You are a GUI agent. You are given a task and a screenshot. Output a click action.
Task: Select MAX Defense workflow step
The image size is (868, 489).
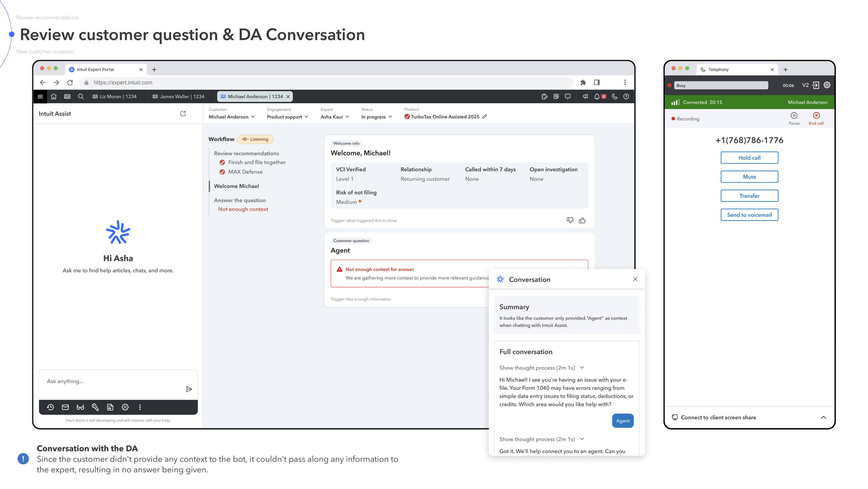click(x=241, y=172)
